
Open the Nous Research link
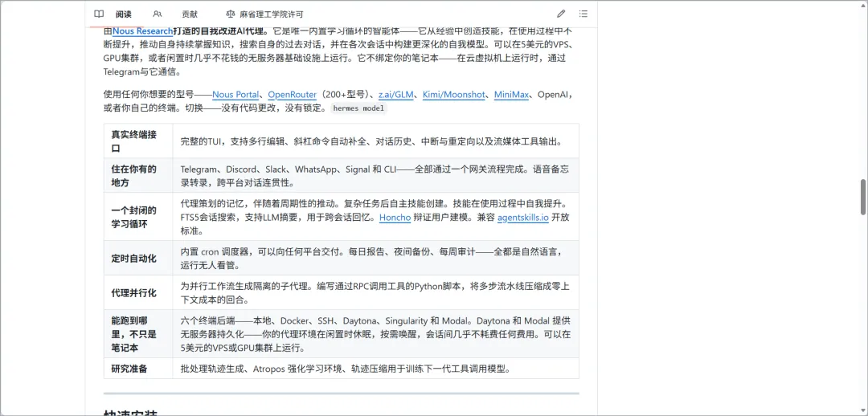(142, 31)
